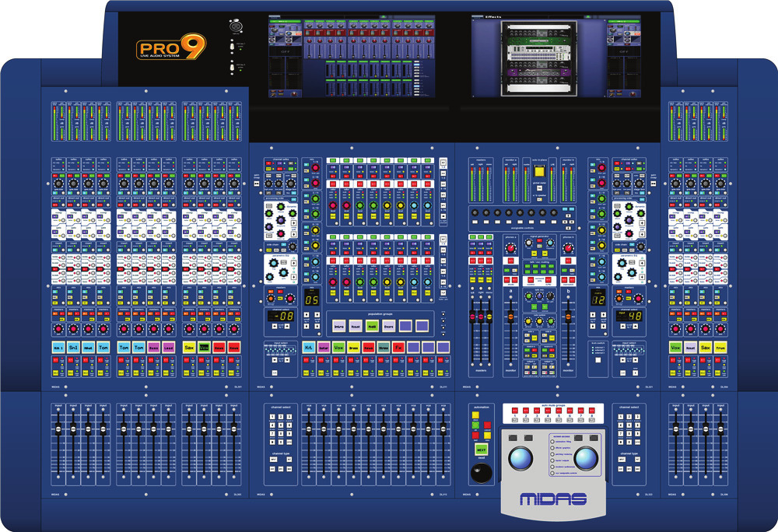The width and height of the screenshot is (778, 532).
Task: Select the Snl channel label button
Action: 73,347
